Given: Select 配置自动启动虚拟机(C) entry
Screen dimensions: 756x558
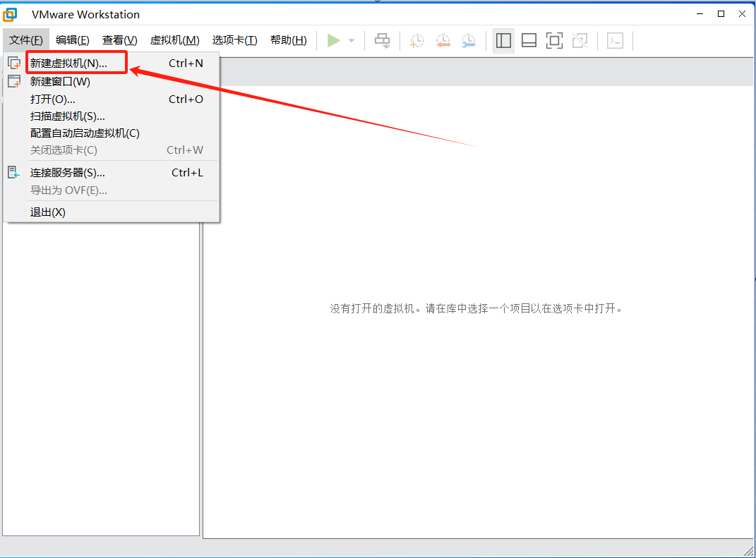Looking at the screenshot, I should 112,133.
